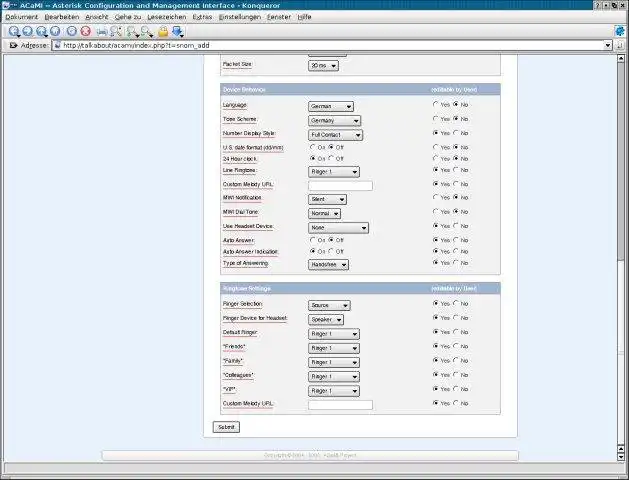This screenshot has height=480, width=629.
Task: Go back with the Back arrow icon
Action: tap(14, 31)
